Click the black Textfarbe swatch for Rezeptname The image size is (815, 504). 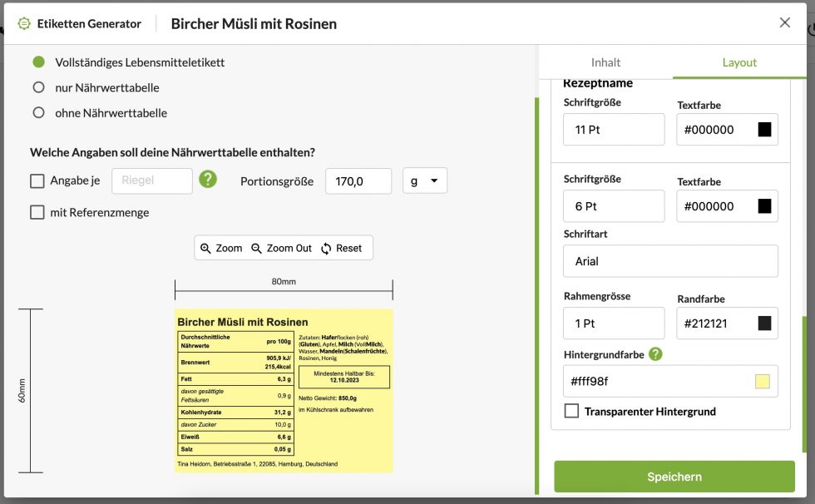click(x=764, y=129)
